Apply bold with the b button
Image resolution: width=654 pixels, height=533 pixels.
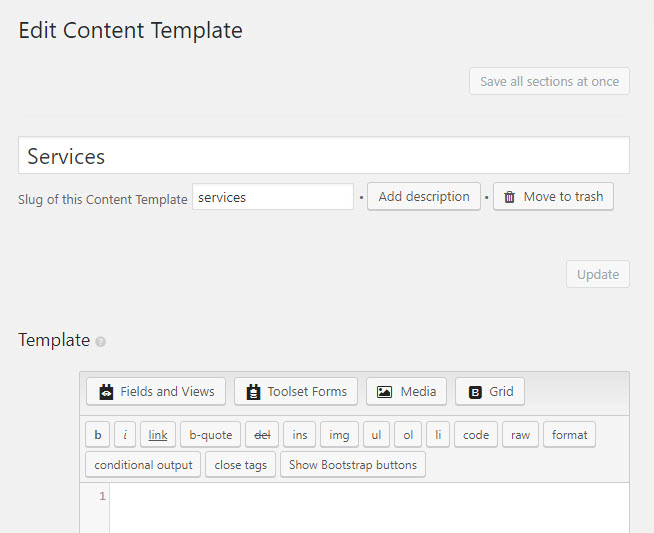98,435
